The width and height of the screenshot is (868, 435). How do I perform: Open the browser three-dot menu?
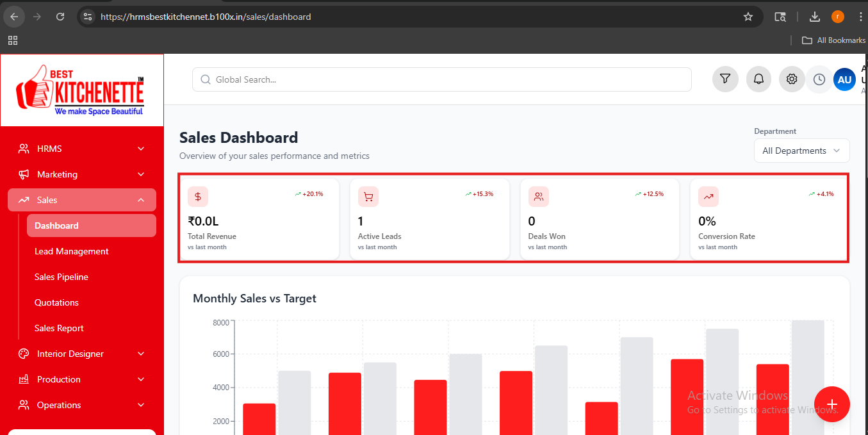(x=860, y=17)
